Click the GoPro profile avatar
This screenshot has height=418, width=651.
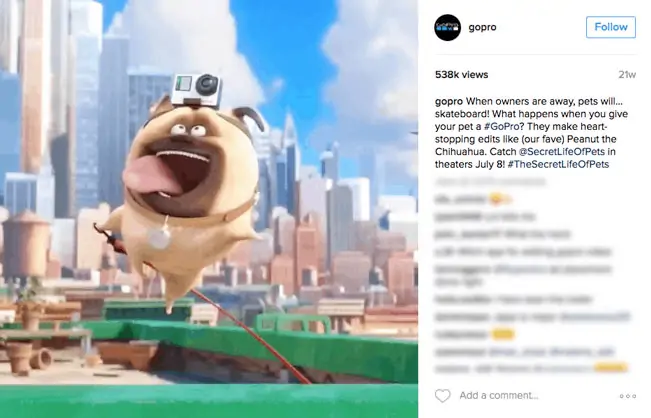click(x=447, y=27)
